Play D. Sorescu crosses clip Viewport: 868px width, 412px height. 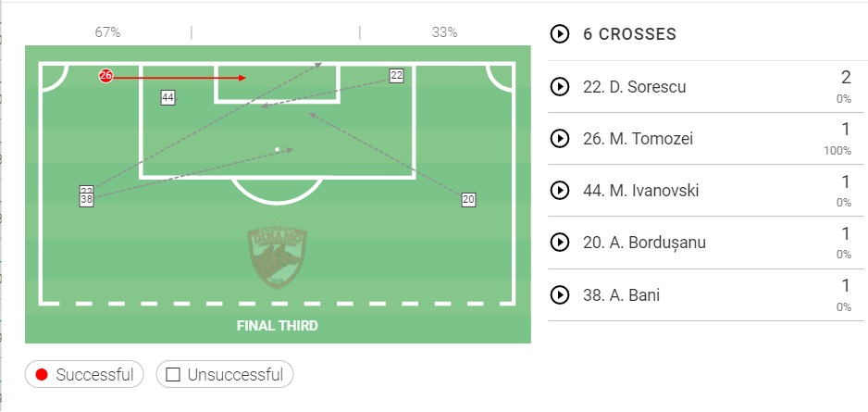pyautogui.click(x=559, y=87)
